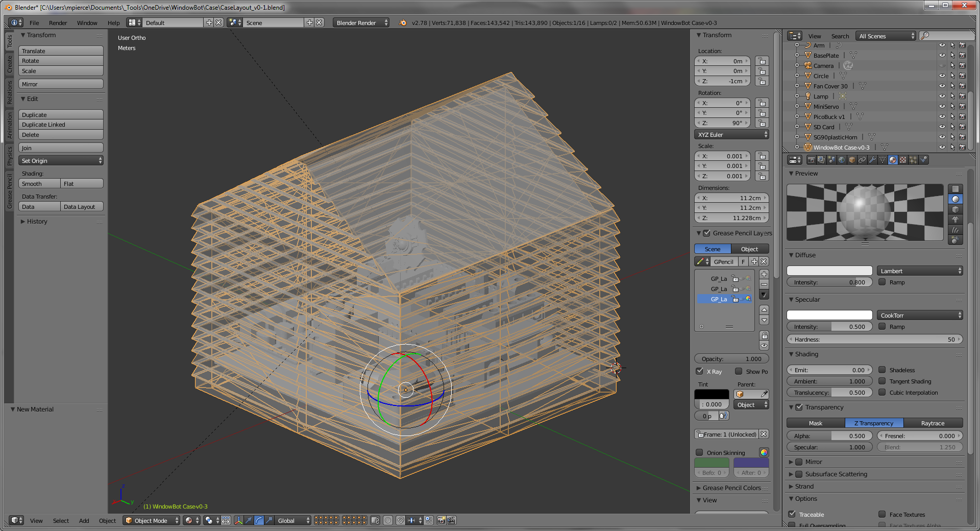Open the Physics properties tab
Viewport: 980px width, 531px height.
click(923, 160)
